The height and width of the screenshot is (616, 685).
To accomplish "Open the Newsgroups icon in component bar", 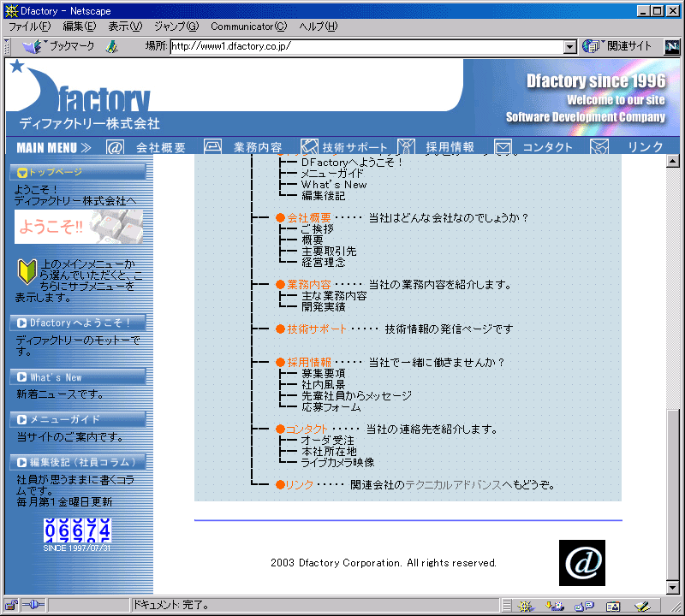I will click(584, 606).
